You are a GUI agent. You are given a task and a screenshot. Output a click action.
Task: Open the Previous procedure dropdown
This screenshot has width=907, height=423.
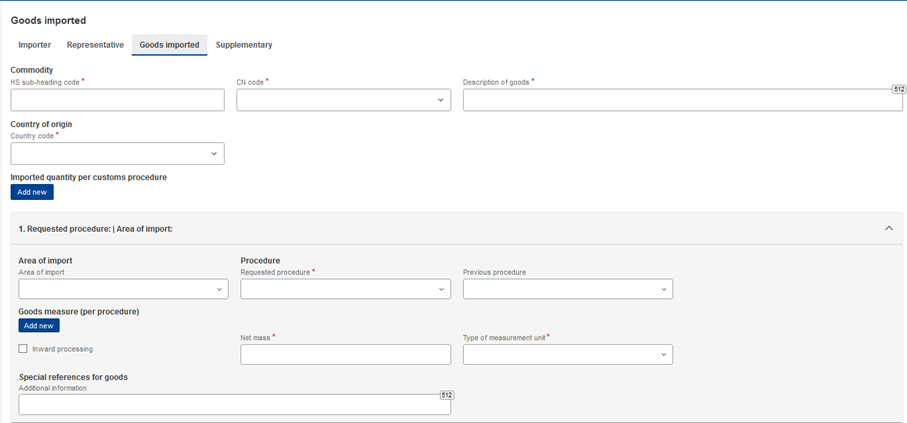[567, 289]
